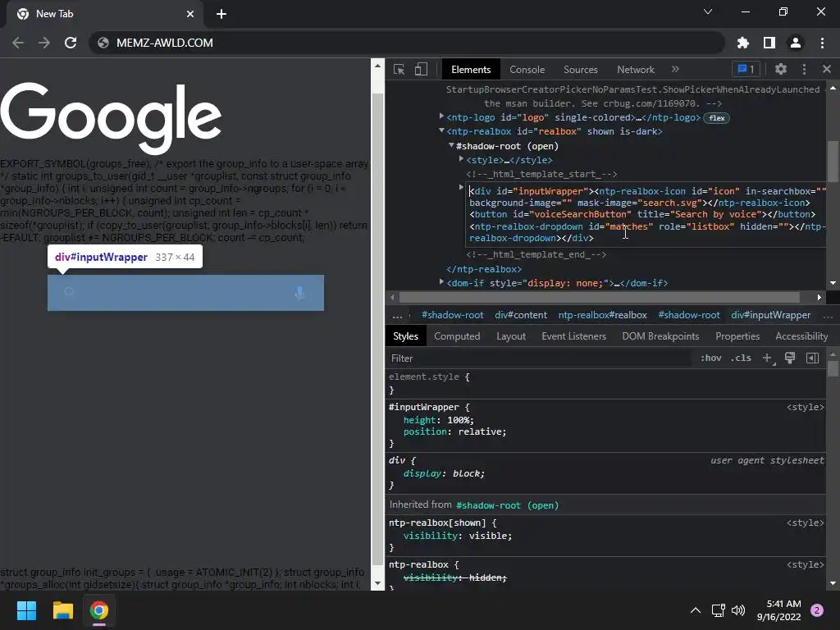
Task: Toggle the Chrome side panel icon
Action: tap(769, 43)
